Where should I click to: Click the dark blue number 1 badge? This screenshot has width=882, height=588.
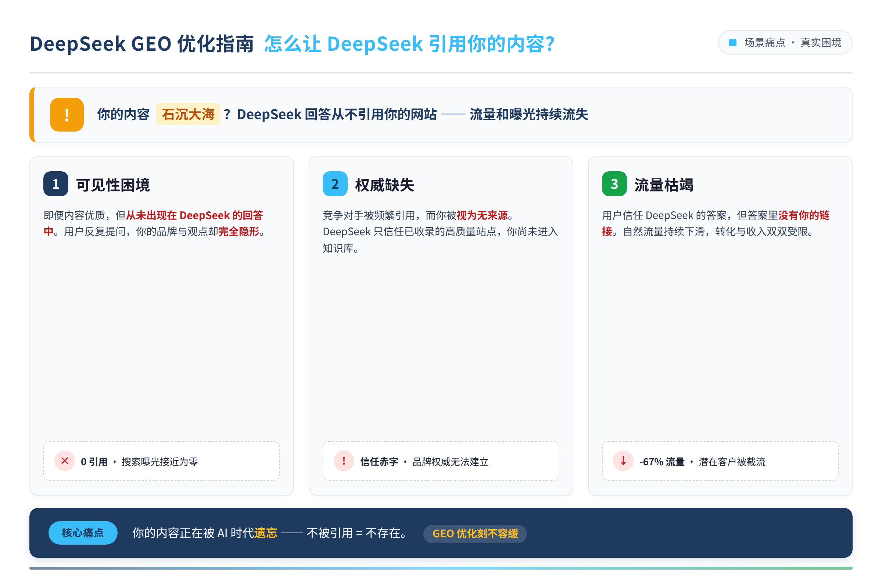[x=56, y=184]
